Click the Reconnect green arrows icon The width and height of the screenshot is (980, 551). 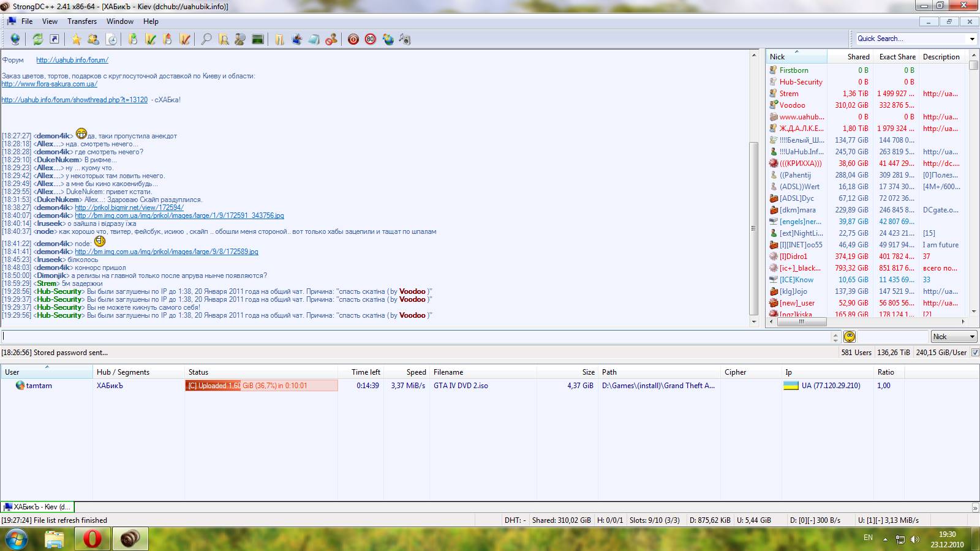point(37,39)
